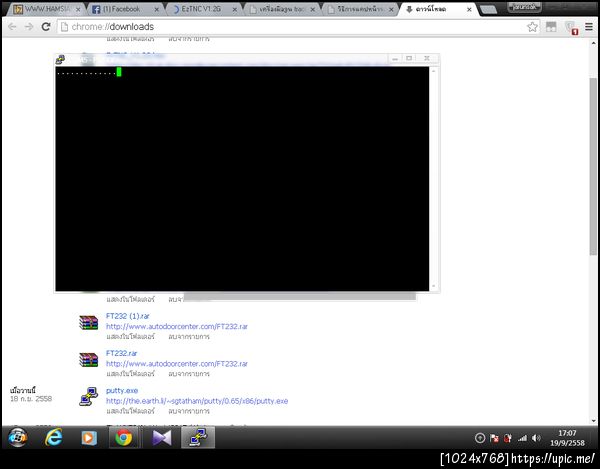Remove FT232 (1).rar from list link

point(189,337)
